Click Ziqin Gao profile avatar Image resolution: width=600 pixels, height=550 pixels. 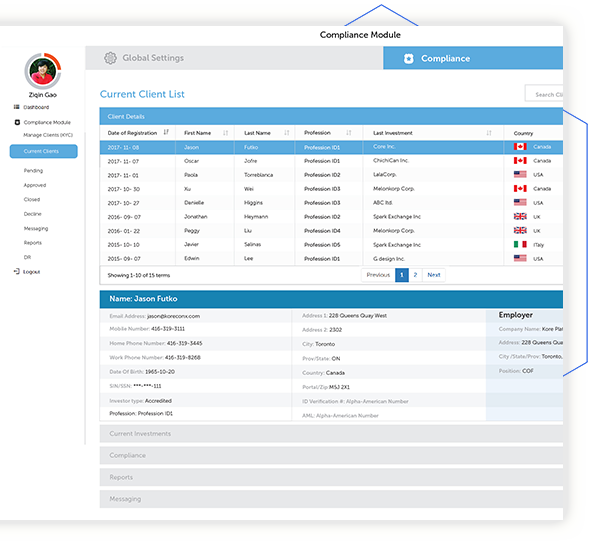point(42,71)
